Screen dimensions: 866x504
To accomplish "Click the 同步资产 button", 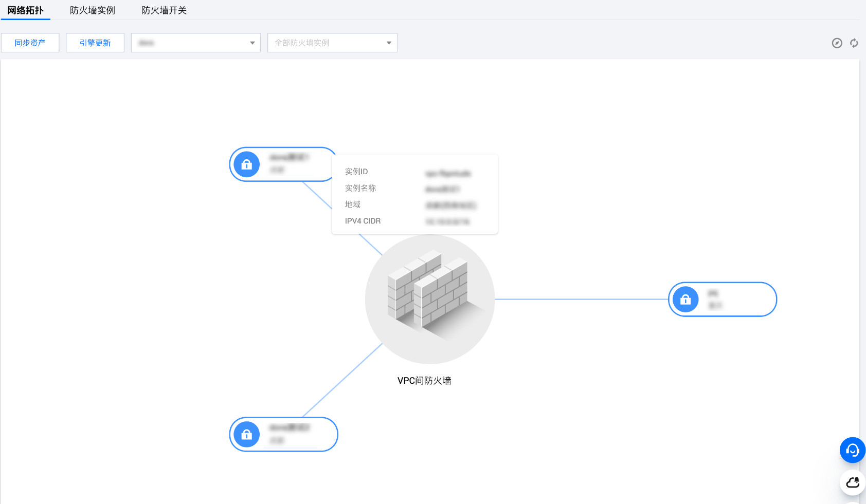I will pyautogui.click(x=30, y=43).
